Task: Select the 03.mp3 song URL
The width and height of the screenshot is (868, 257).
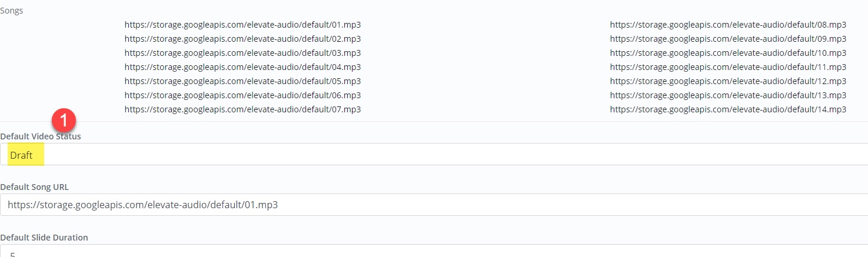Action: 242,53
